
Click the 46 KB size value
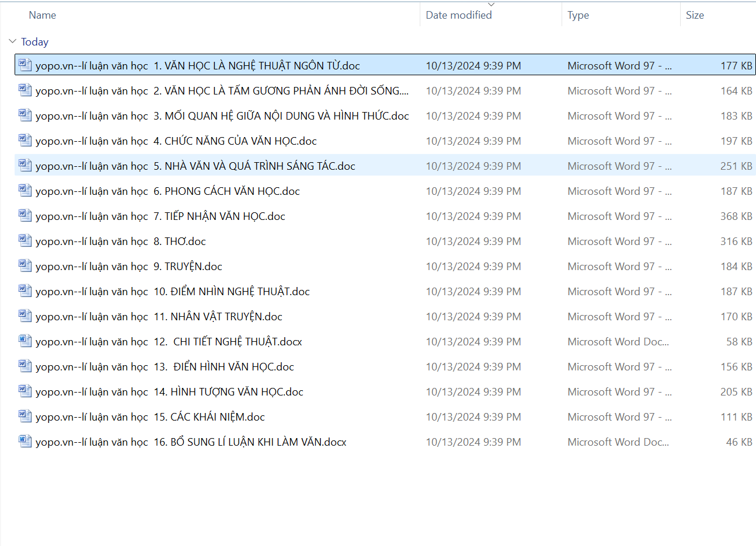[x=739, y=442]
